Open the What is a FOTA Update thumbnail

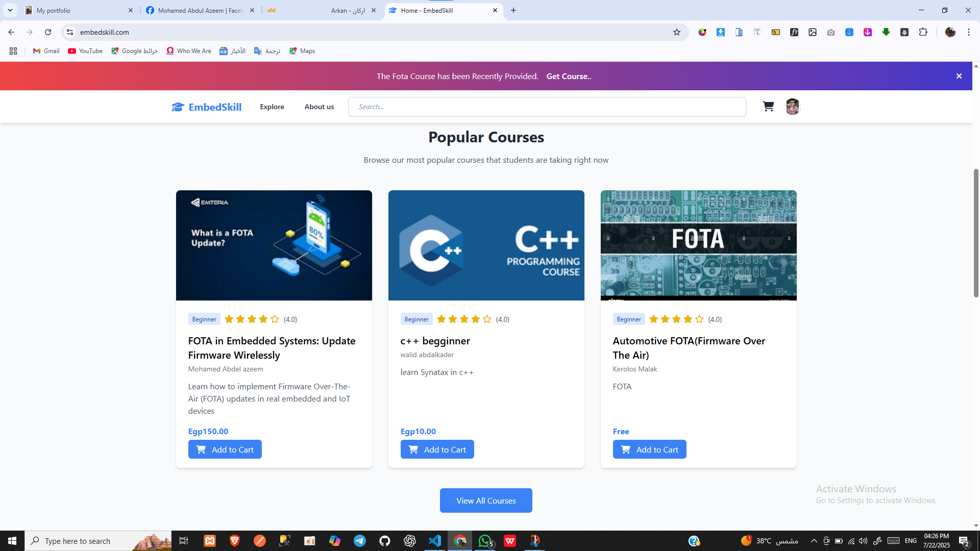tap(274, 245)
